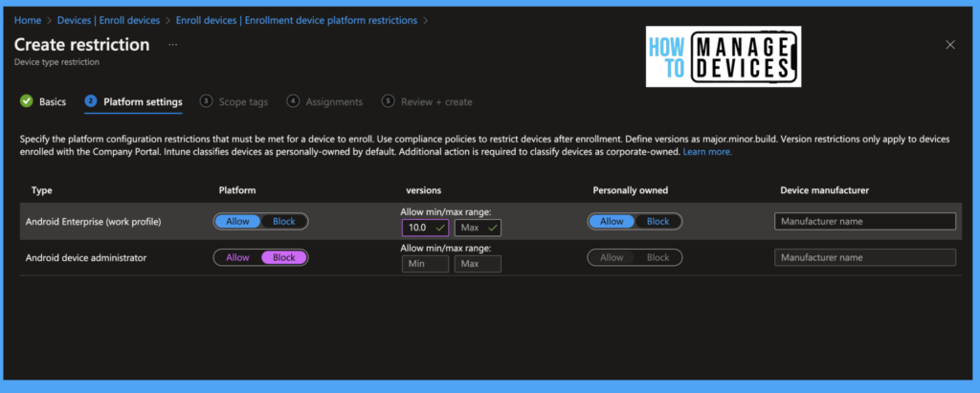980x393 pixels.
Task: Click the Personally owned column header
Action: (x=631, y=190)
